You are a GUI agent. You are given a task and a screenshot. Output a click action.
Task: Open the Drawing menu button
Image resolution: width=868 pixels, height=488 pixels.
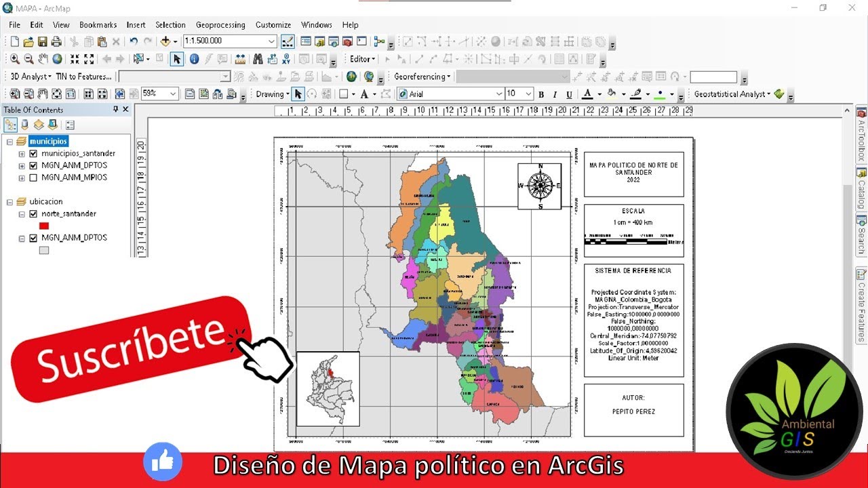pyautogui.click(x=273, y=94)
